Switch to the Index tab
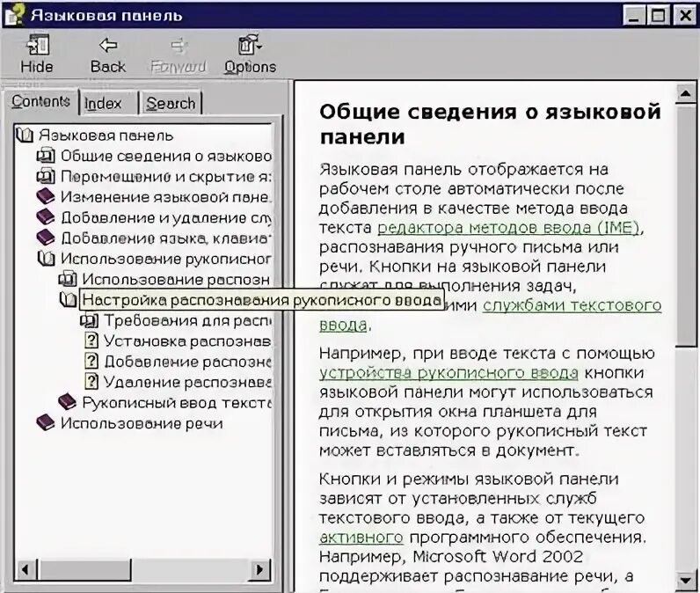Screen dimensions: 700x593 103,103
